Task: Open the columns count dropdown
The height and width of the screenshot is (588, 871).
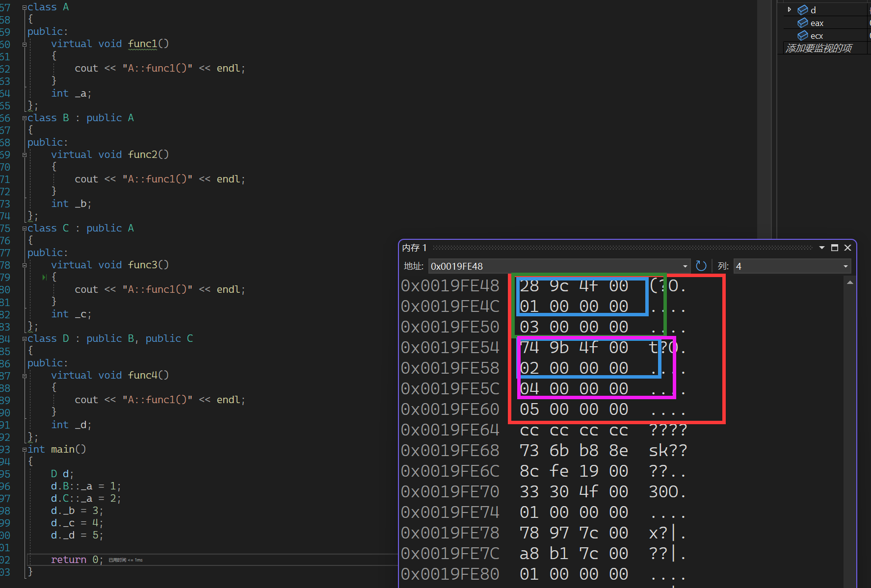Action: point(845,266)
